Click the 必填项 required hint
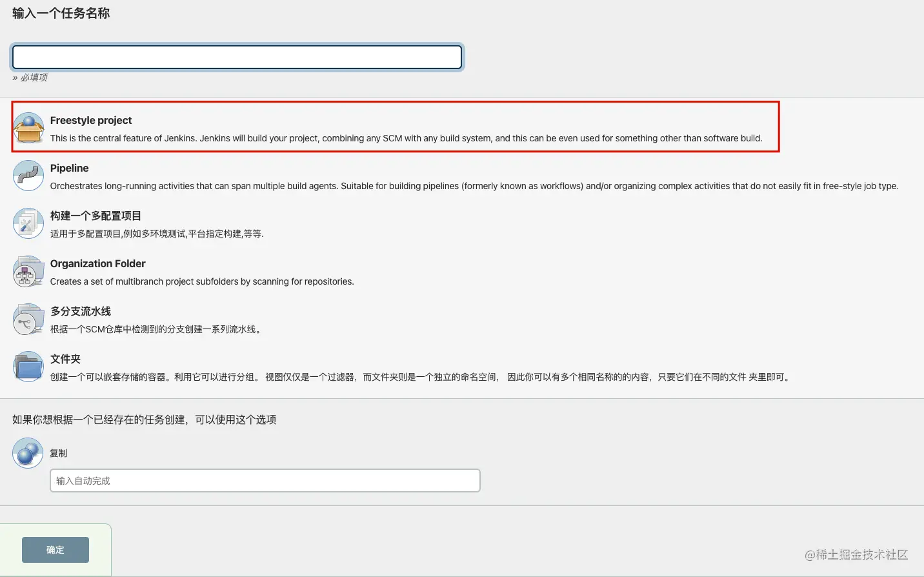Image resolution: width=924 pixels, height=577 pixels. point(30,77)
